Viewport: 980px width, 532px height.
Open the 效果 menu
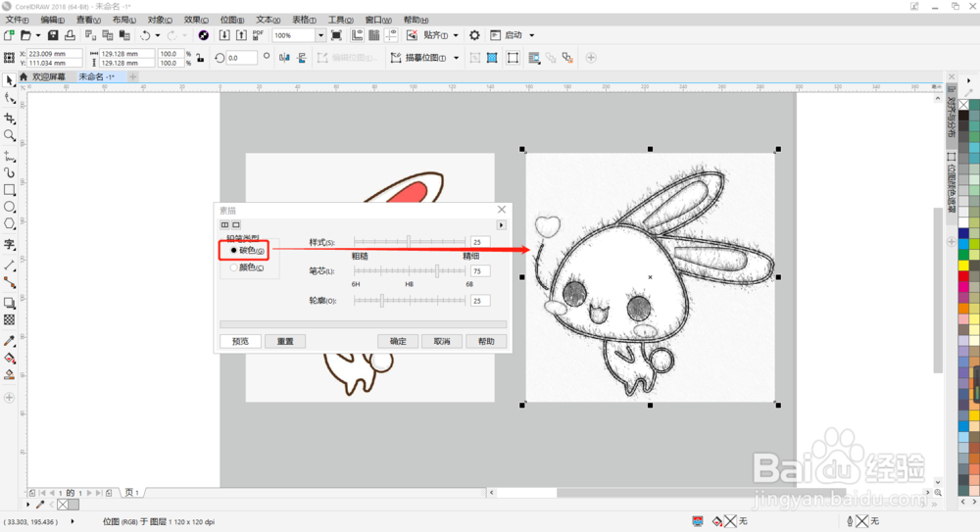pos(196,20)
